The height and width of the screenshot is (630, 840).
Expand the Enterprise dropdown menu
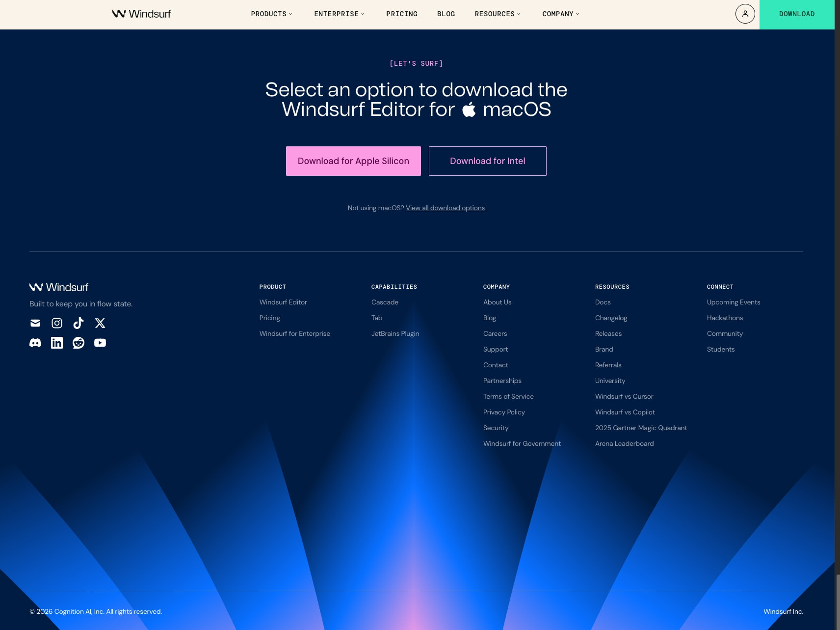[339, 14]
